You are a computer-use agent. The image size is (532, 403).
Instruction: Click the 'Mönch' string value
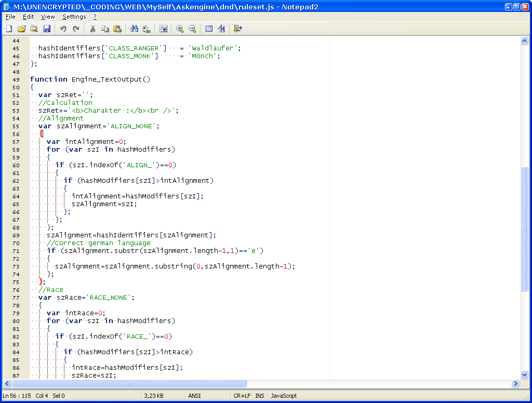[202, 56]
